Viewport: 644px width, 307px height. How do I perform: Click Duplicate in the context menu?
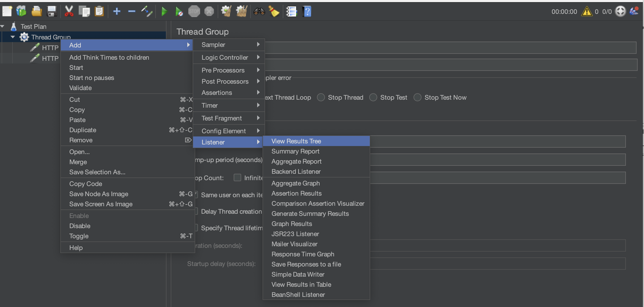[83, 130]
